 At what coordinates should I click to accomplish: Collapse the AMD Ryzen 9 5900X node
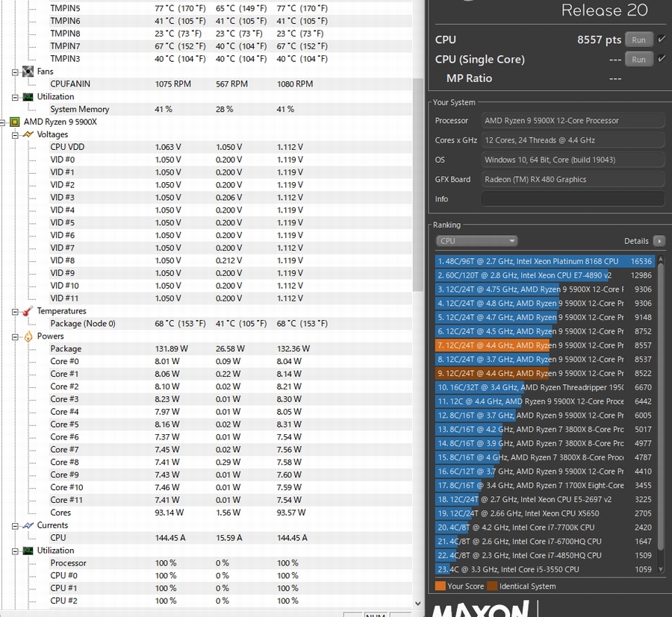point(2,122)
